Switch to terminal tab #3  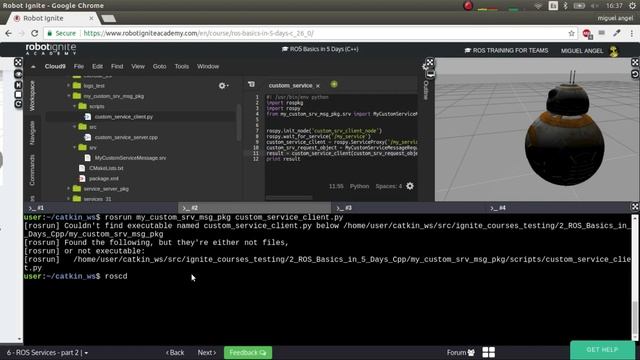(x=408, y=208)
